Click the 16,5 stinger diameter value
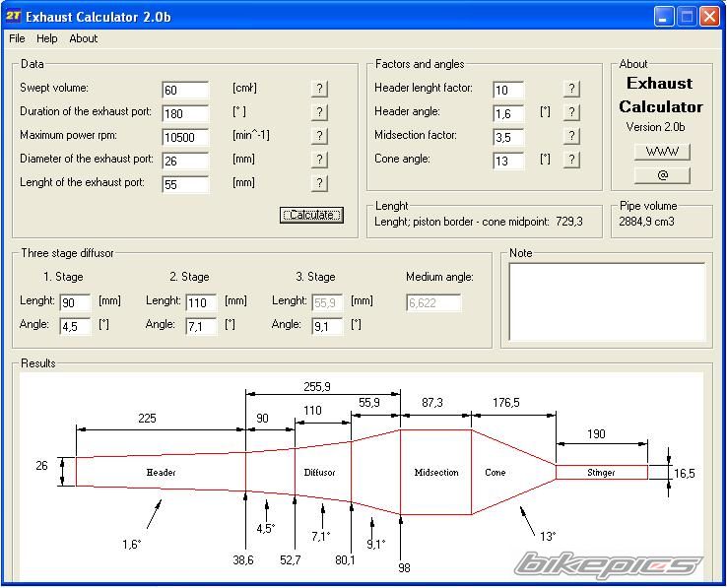Screen dimensions: 727x588 point(685,473)
